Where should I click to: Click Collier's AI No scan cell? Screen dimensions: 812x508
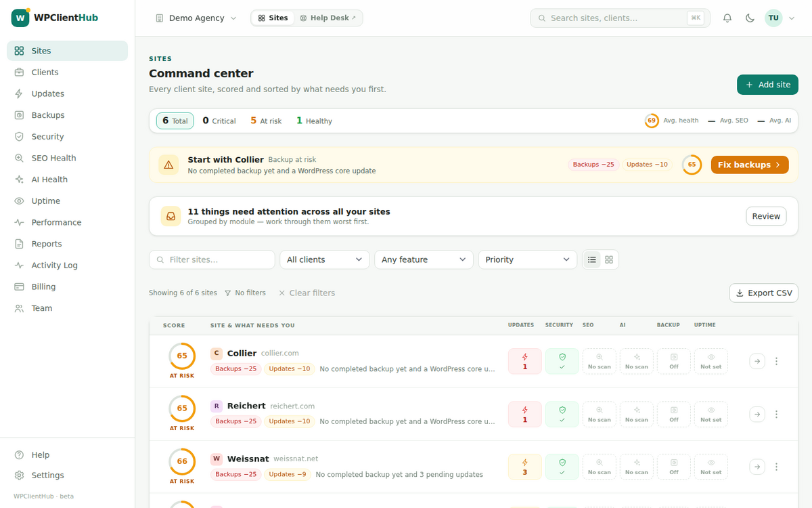637,361
